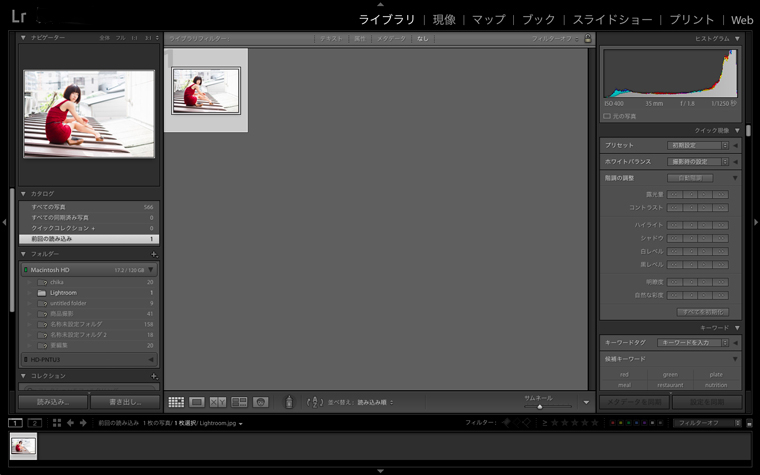Screen dimensions: 760x475
Task: Filter by unflagged photos flag icon
Action: [516, 423]
